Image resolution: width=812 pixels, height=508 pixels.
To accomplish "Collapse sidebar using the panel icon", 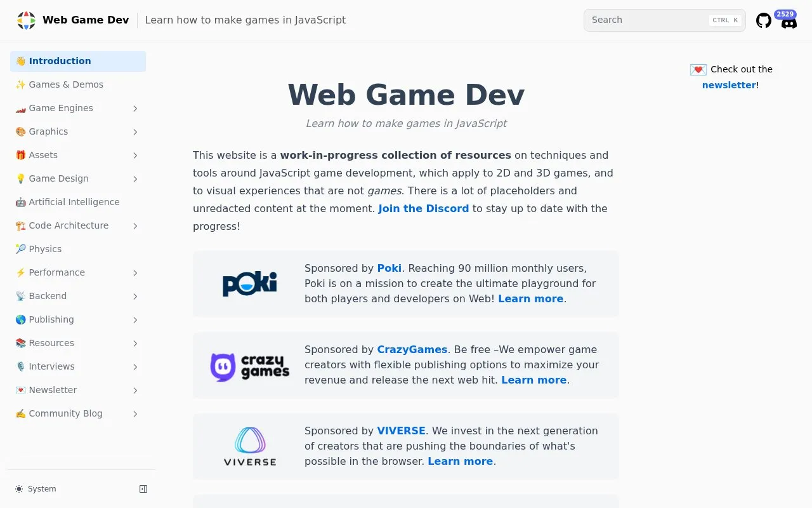I will 143,489.
